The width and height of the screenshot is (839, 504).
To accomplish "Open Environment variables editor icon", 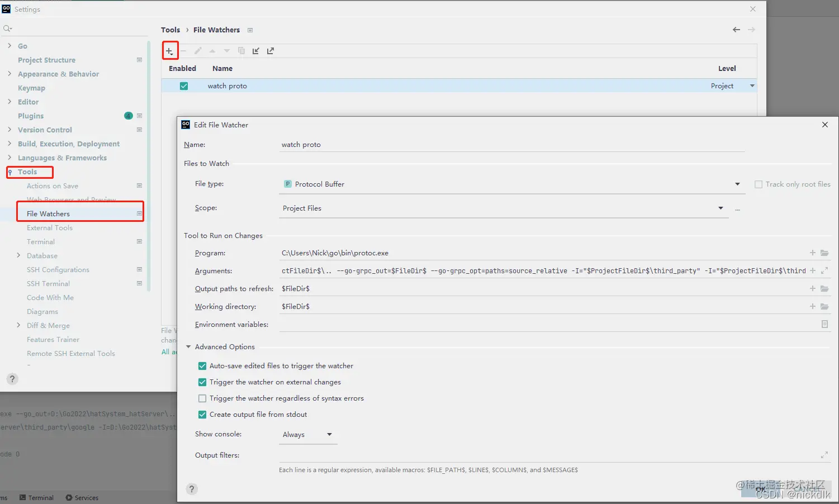I will click(824, 324).
